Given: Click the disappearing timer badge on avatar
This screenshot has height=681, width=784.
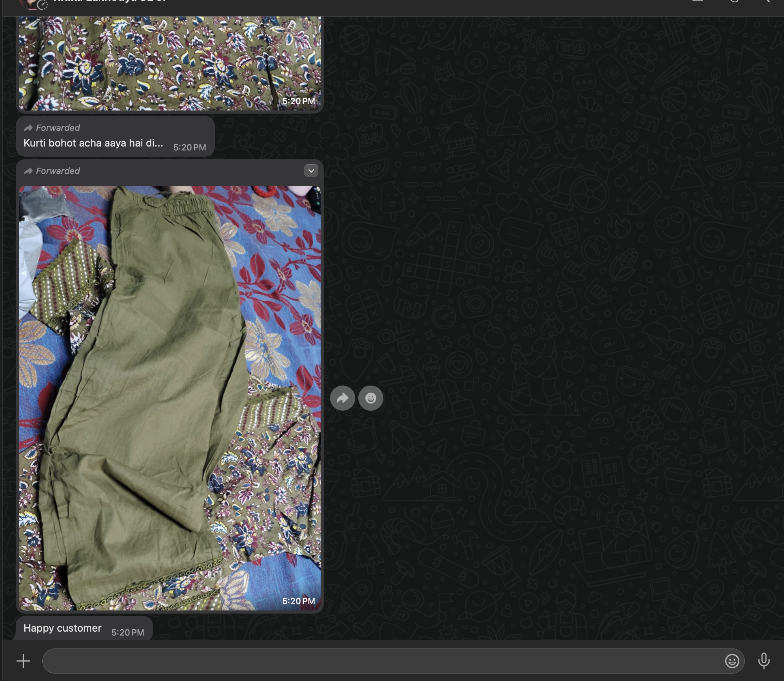Looking at the screenshot, I should pyautogui.click(x=42, y=5).
